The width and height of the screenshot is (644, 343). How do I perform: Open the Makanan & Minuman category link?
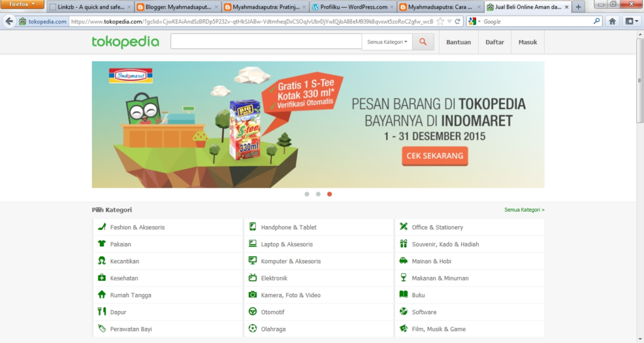point(440,278)
